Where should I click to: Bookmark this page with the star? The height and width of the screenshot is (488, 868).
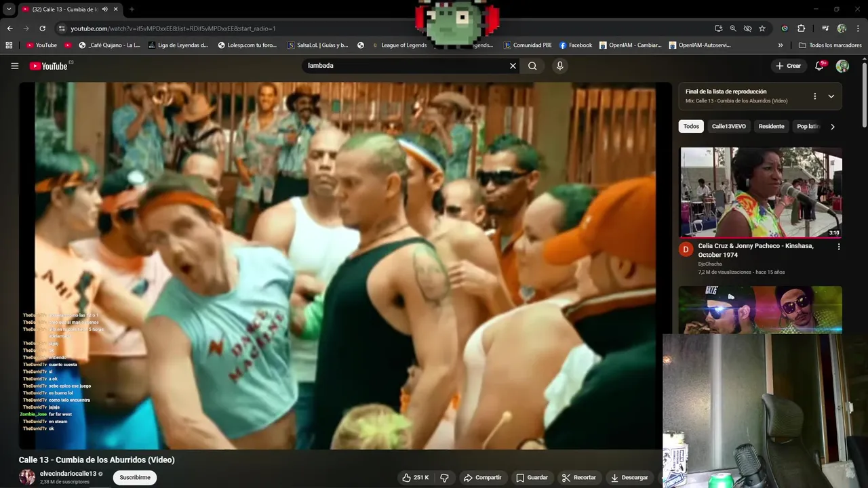click(x=762, y=28)
